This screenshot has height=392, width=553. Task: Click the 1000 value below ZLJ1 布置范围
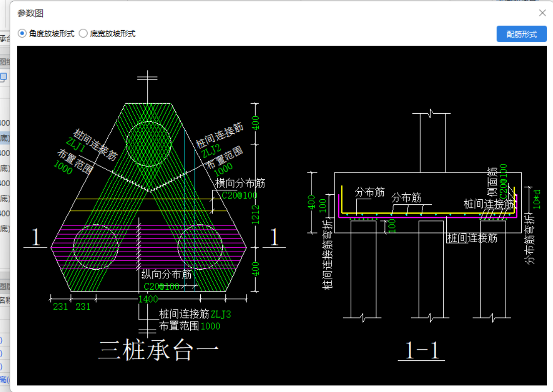tap(63, 168)
